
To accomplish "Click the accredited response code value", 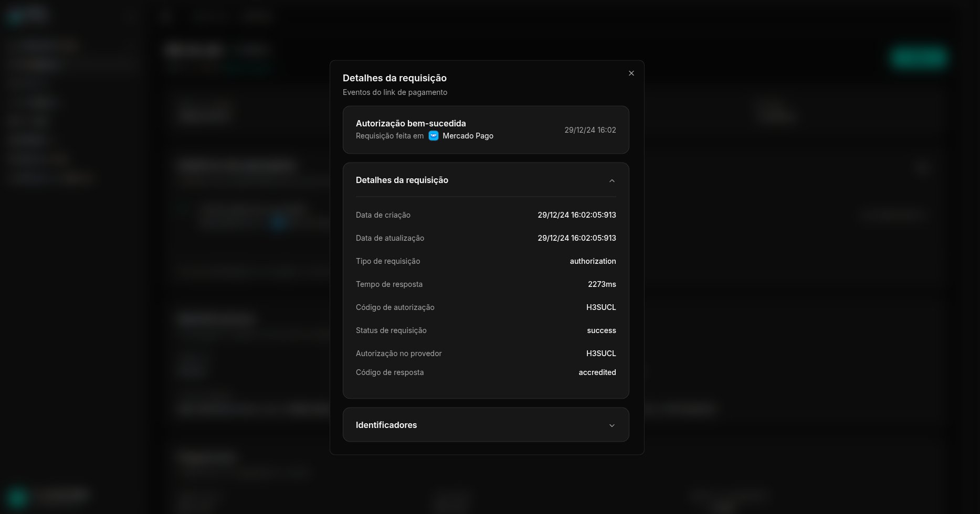I will pos(597,372).
